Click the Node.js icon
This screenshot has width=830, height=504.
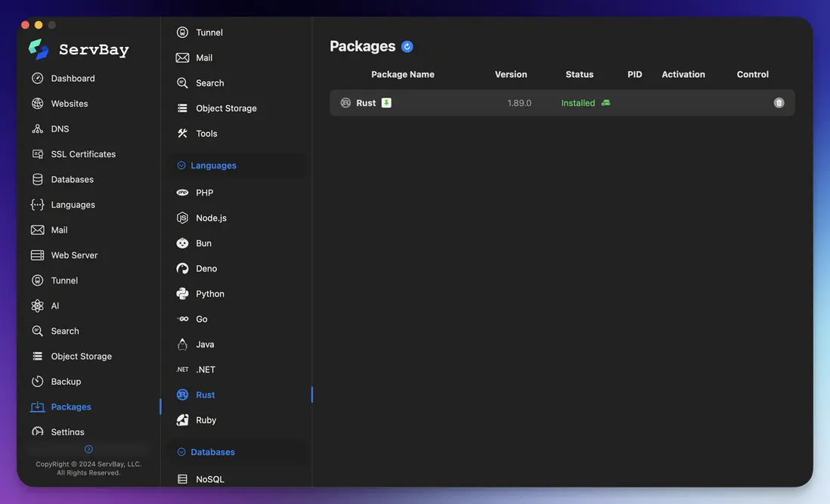[x=183, y=218]
